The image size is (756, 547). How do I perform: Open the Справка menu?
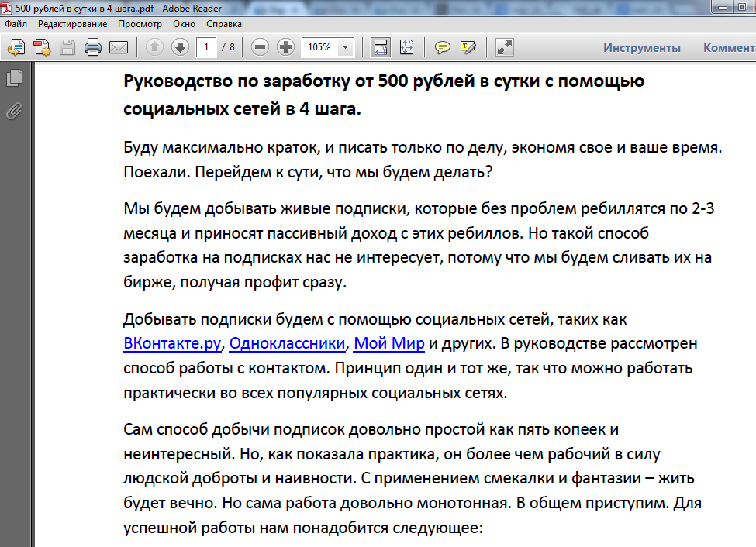point(224,24)
